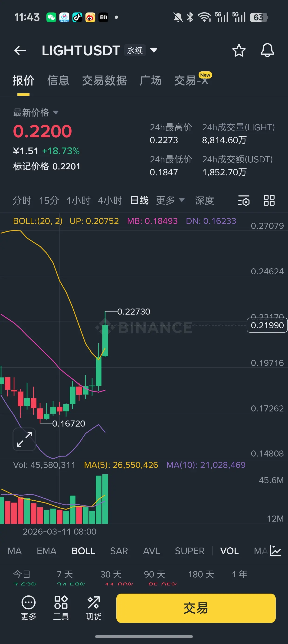
Task: Open chart settings icon beside depth
Action: click(244, 200)
